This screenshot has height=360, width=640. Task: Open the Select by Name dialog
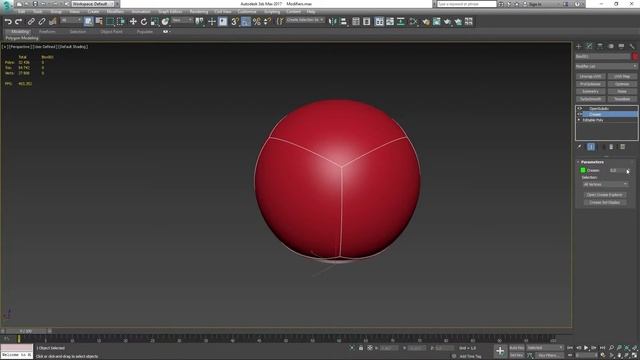coord(99,22)
